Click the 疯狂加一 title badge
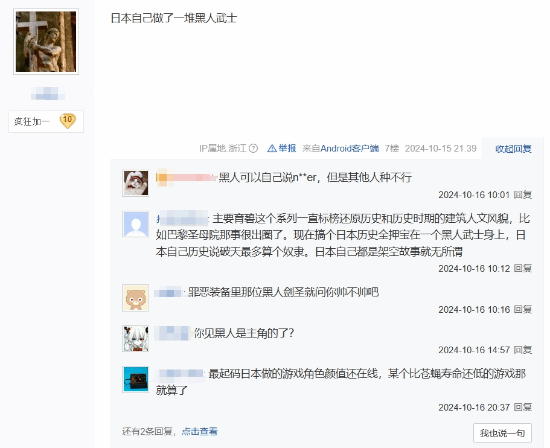The height and width of the screenshot is (448, 550). click(46, 121)
